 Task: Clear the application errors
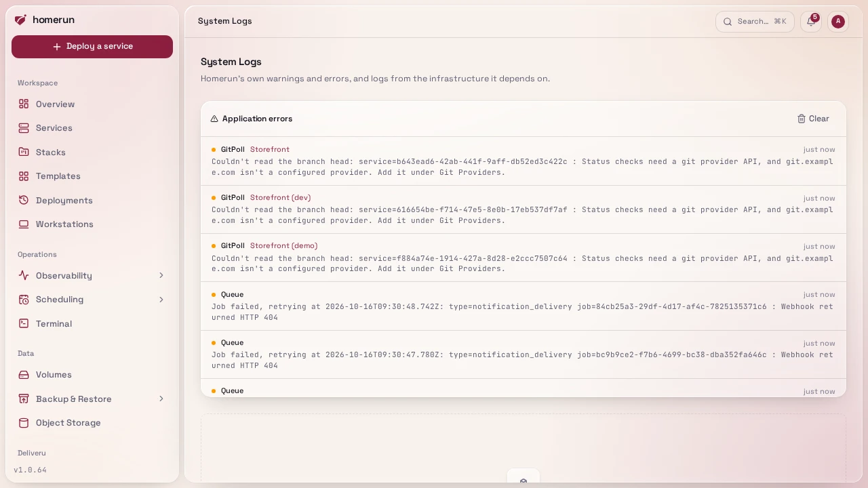pyautogui.click(x=813, y=119)
